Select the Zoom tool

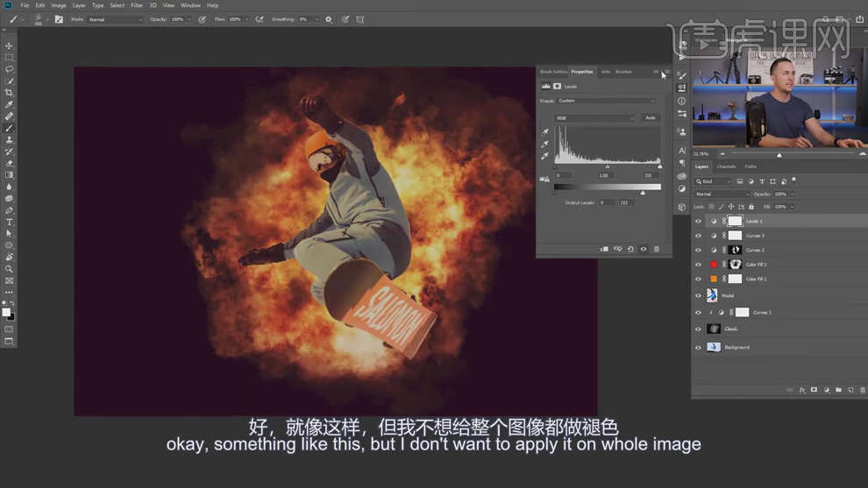(9, 269)
